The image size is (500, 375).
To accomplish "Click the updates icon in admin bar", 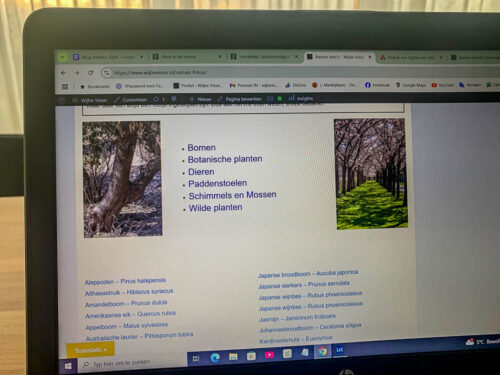I will pyautogui.click(x=159, y=99).
